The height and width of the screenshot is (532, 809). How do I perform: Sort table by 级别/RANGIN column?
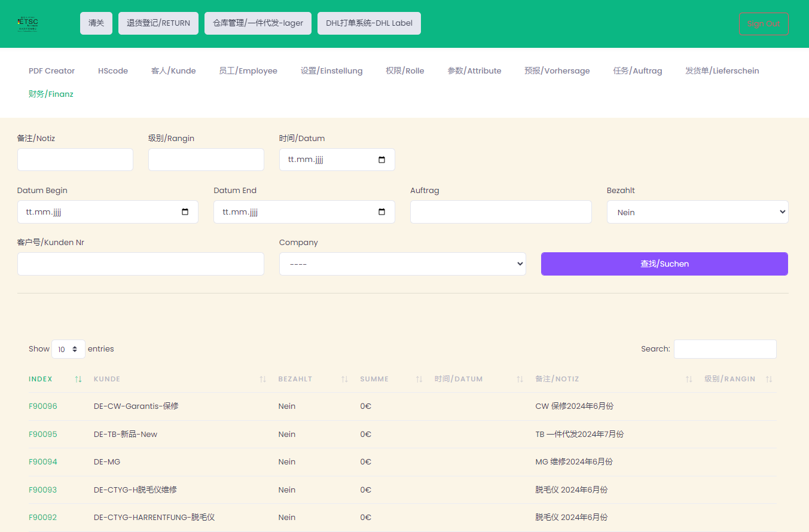738,379
